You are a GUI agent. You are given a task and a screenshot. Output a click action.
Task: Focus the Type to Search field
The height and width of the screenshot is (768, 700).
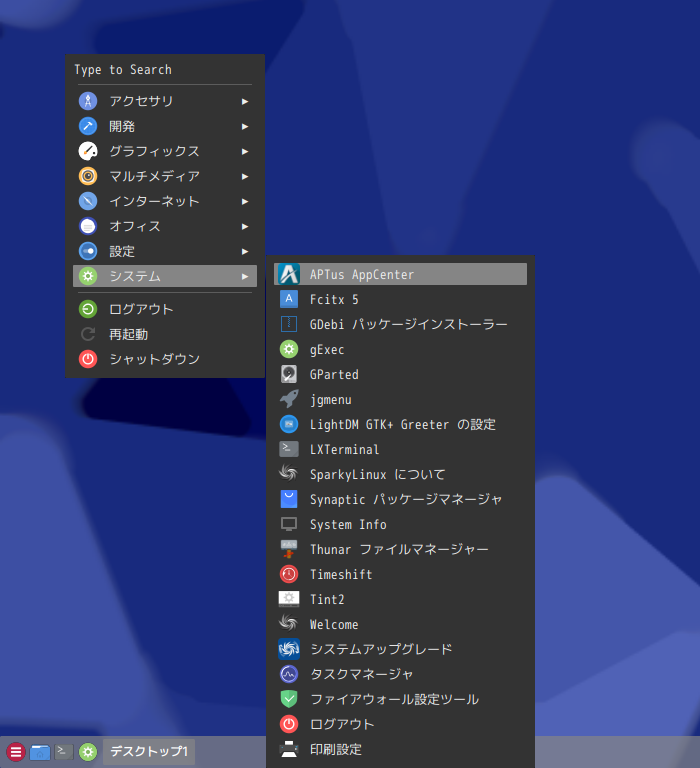coord(165,70)
